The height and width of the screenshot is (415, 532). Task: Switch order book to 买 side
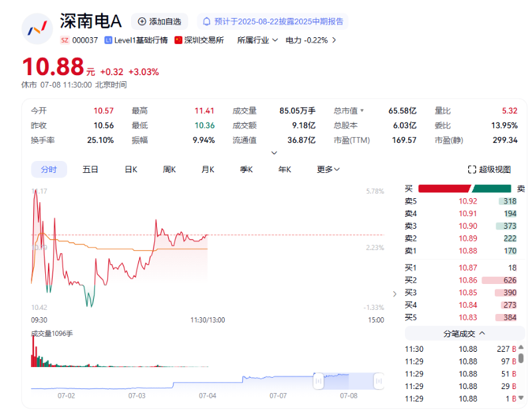tap(408, 188)
